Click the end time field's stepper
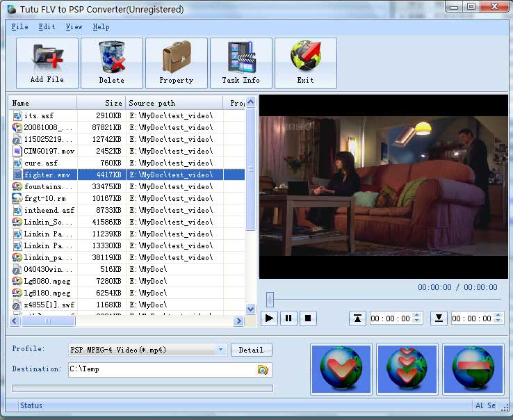This screenshot has height=420, width=513. pos(498,318)
